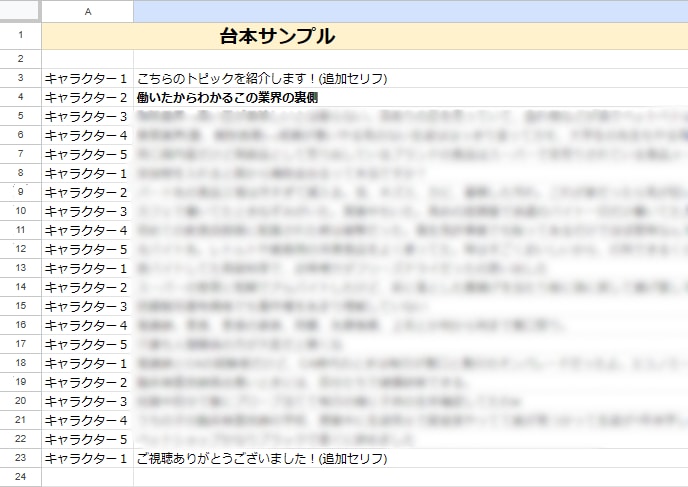688x487 pixels.
Task: Select row header 16
Action: click(21, 325)
